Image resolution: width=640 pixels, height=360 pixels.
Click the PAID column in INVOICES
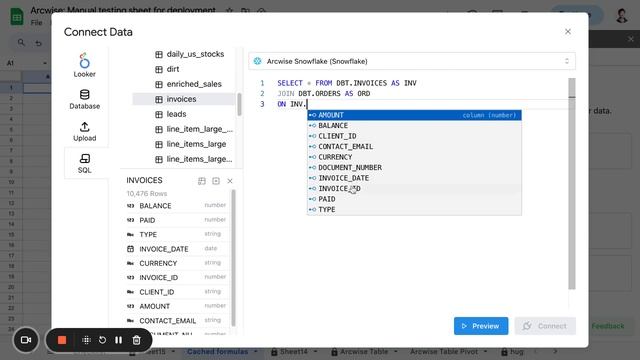coord(177,220)
